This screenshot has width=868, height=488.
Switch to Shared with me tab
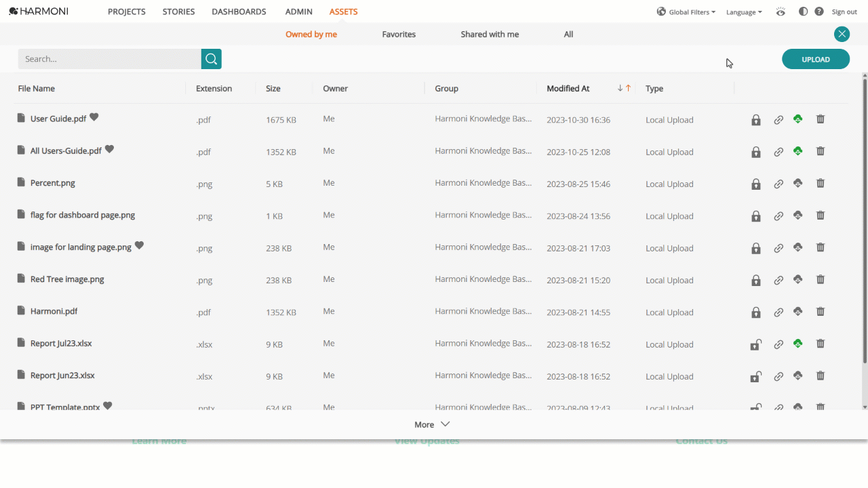click(x=490, y=34)
